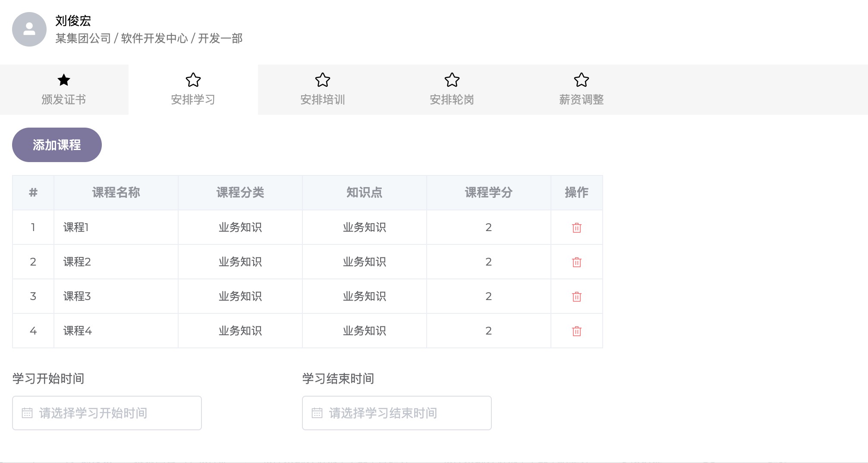The width and height of the screenshot is (868, 463).
Task: Click the star icon above 薪资调整
Action: click(581, 80)
